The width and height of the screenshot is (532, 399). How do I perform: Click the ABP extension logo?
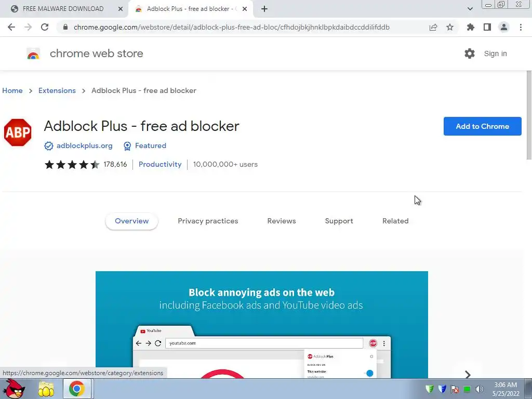click(18, 132)
